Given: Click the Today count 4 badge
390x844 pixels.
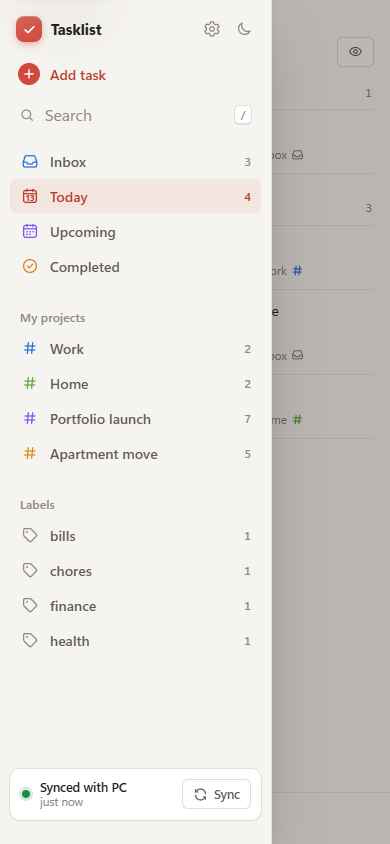Looking at the screenshot, I should click(247, 197).
